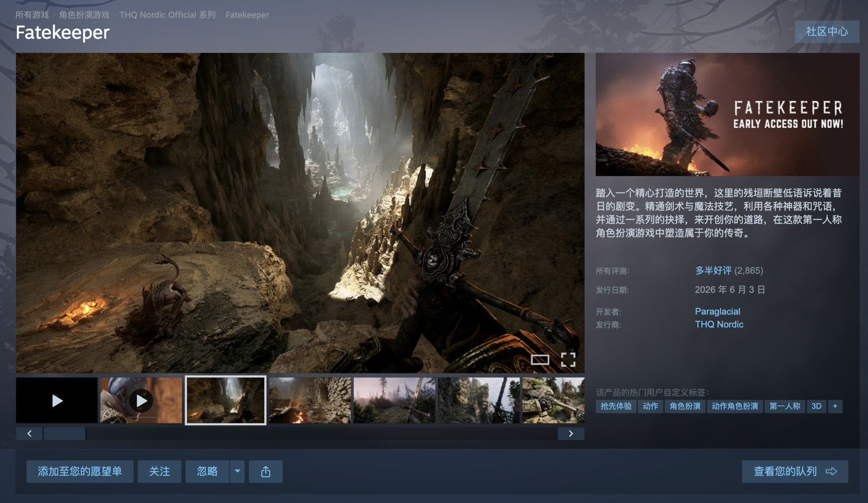Click the 关注 follow button

[160, 472]
